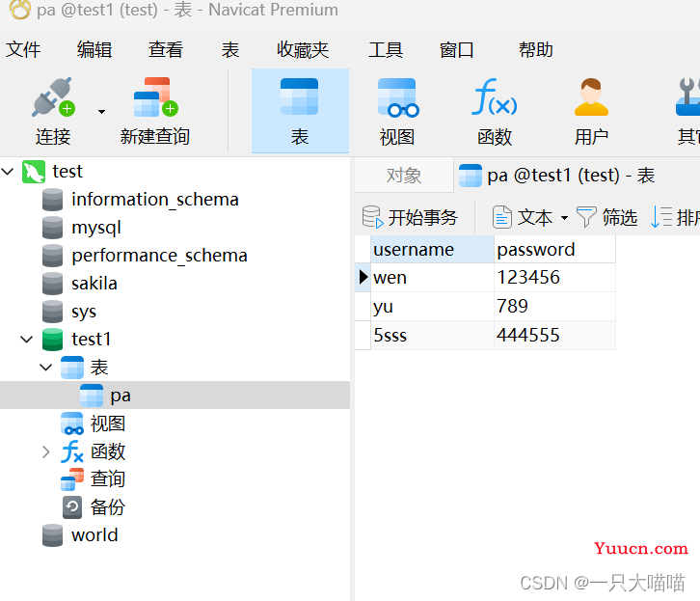Open the View (查看) menu
Screen dimensions: 700x601
[166, 49]
